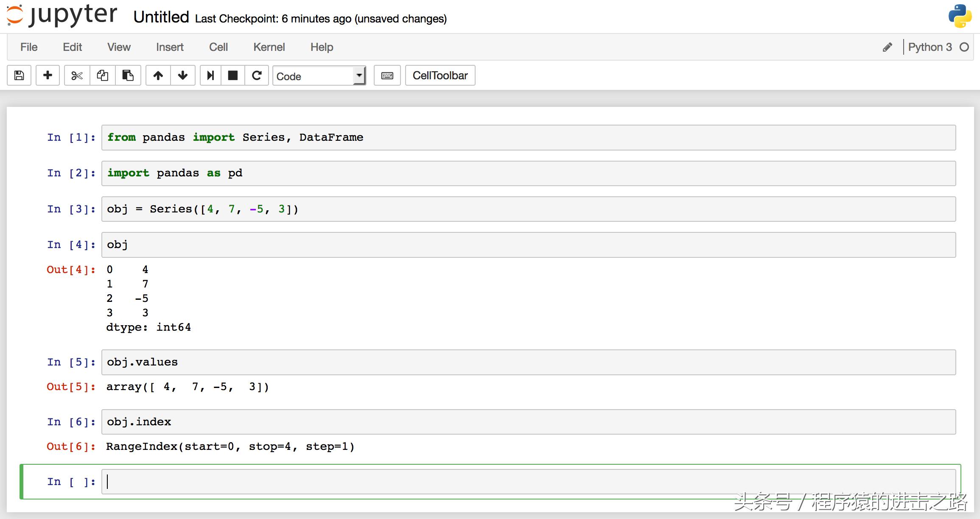Interrupt kernel with stop square icon

coord(232,75)
